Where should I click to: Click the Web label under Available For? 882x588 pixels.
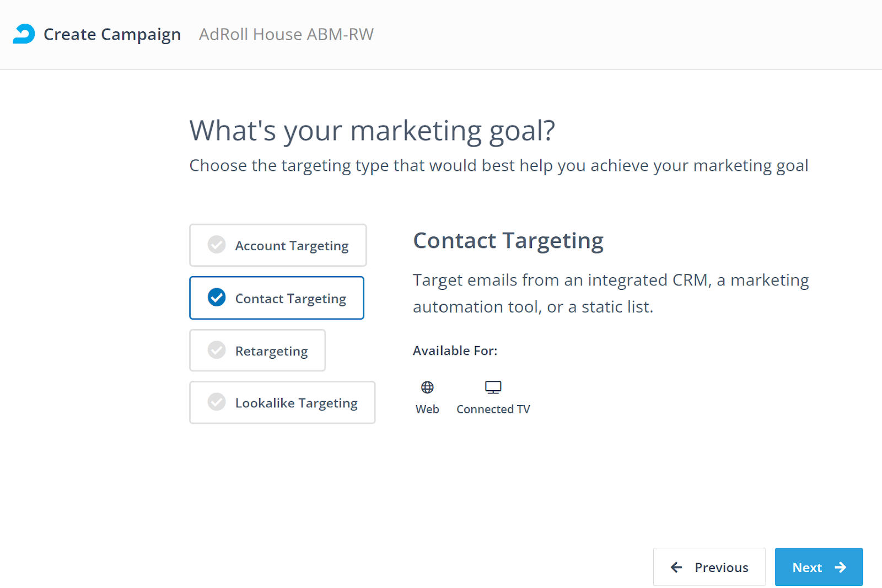(427, 409)
